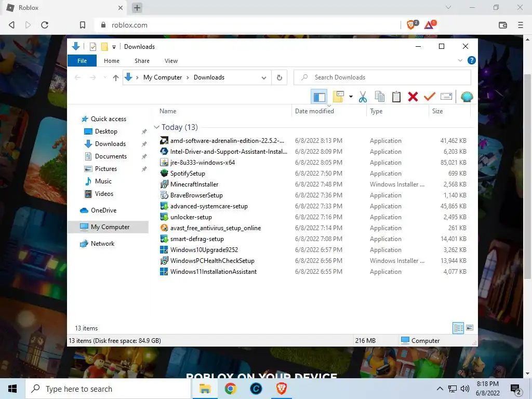Select OneDrive in navigation pane
Viewport: 532px width, 399px height.
tap(103, 210)
